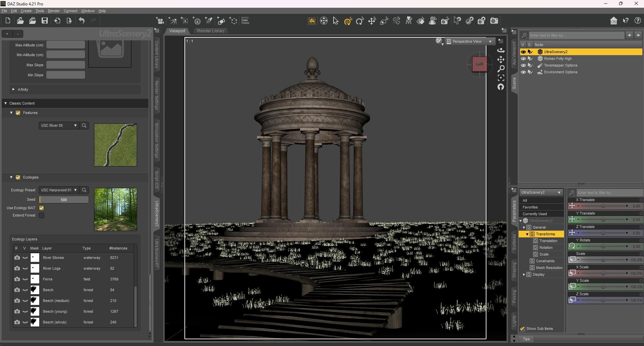Click the Y Rotate slider

(x=603, y=246)
